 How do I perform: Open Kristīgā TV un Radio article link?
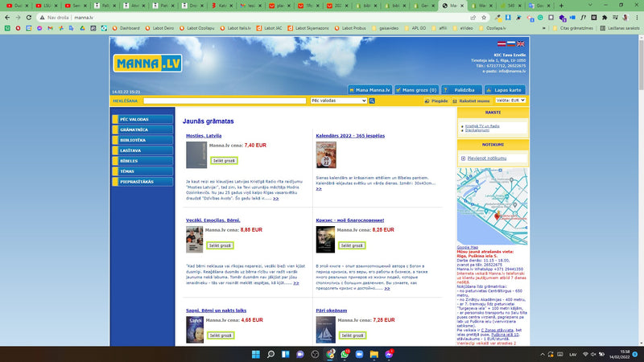click(482, 126)
